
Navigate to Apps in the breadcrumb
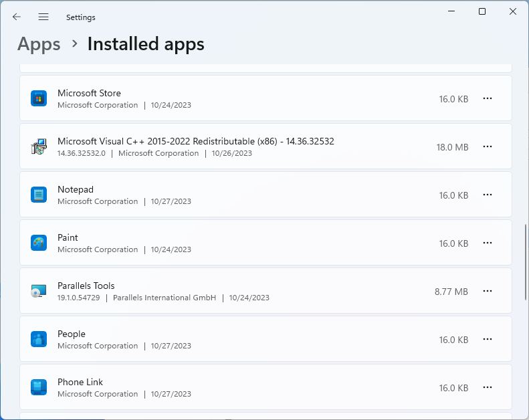39,44
